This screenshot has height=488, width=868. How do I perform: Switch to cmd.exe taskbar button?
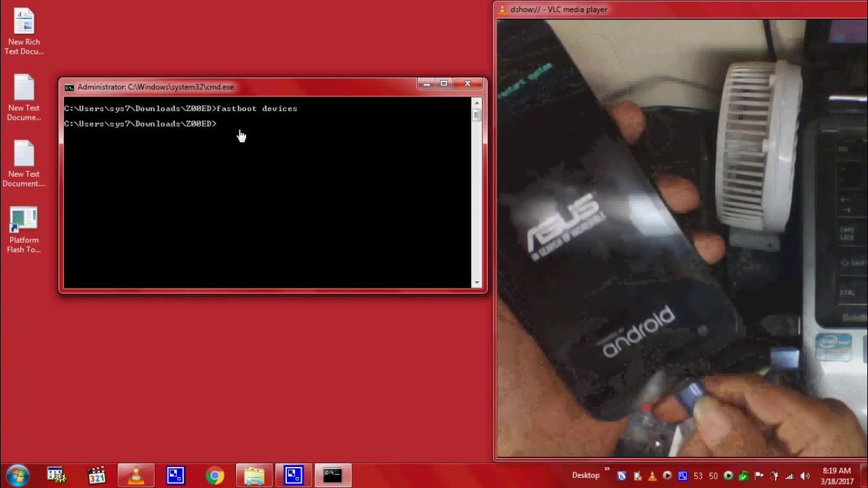(x=332, y=476)
